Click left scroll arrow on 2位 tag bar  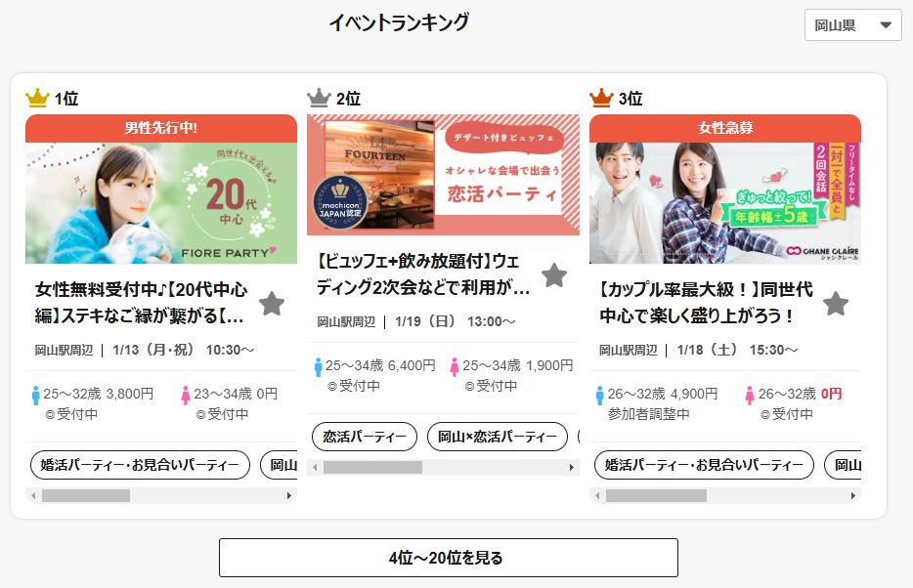point(316,468)
